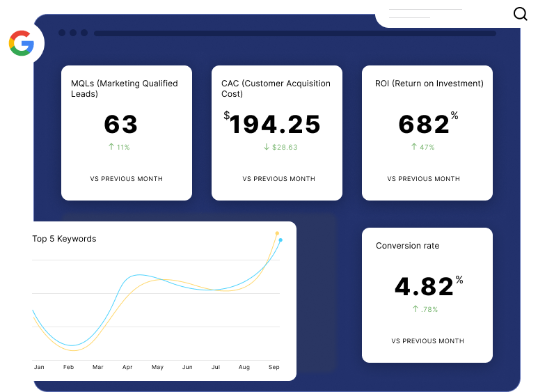Click the Google logo icon
Image resolution: width=538 pixels, height=392 pixels.
point(21,44)
